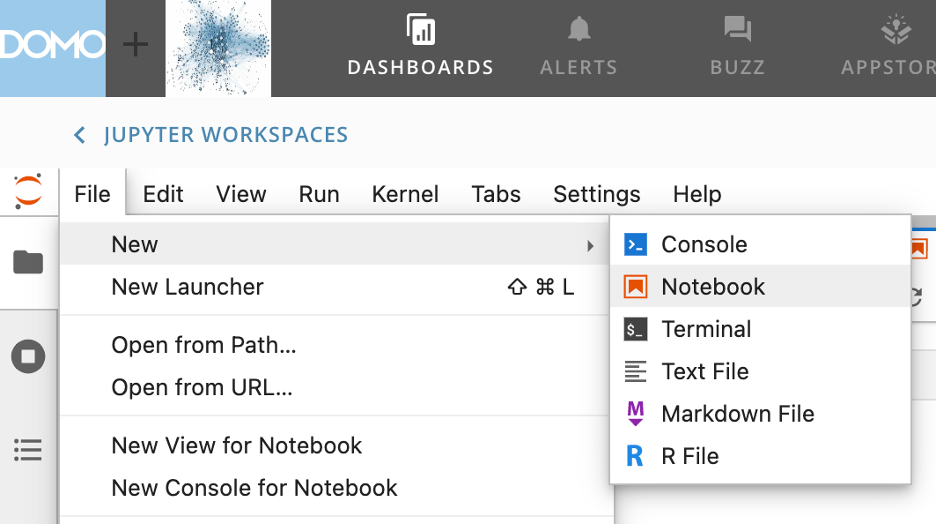Screen dimensions: 936x524
Task: Click the plus add button
Action: tap(136, 45)
